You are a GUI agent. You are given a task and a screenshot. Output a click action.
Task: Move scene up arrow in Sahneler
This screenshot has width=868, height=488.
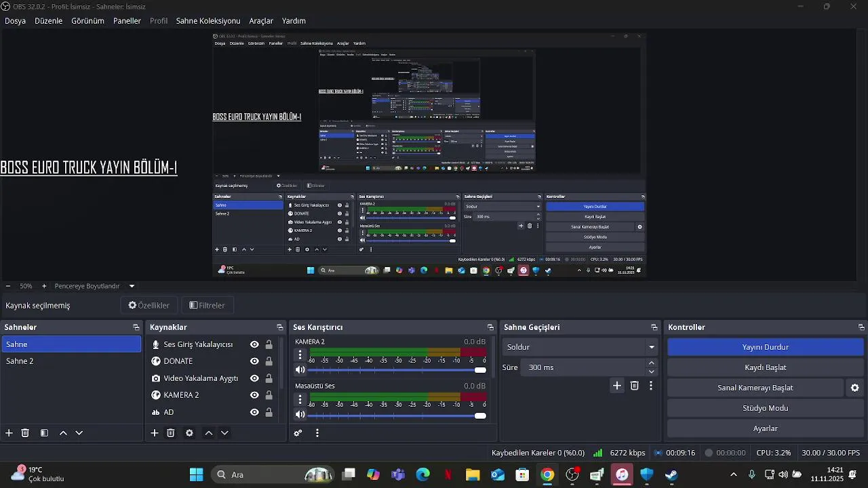click(x=63, y=433)
